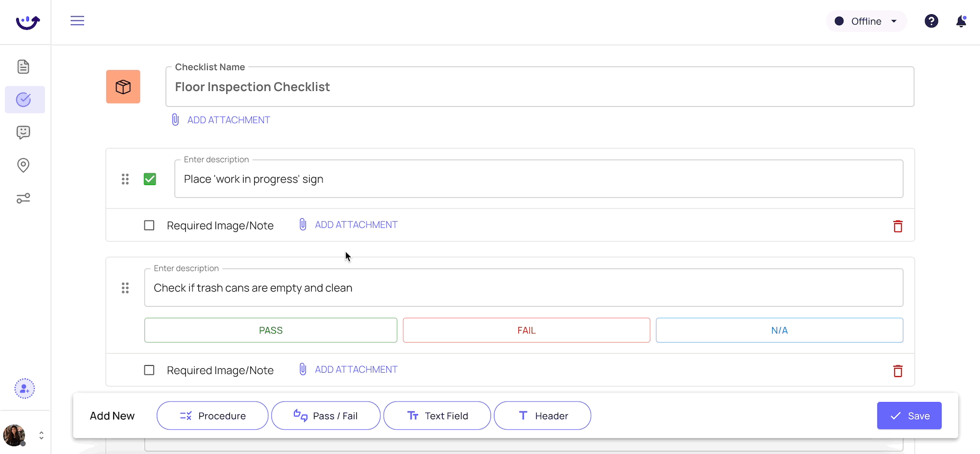
Task: Click the orange checklist box icon
Action: (123, 87)
